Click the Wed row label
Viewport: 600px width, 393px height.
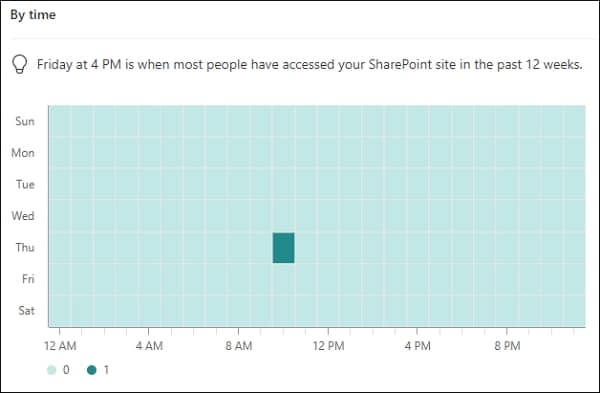[23, 216]
